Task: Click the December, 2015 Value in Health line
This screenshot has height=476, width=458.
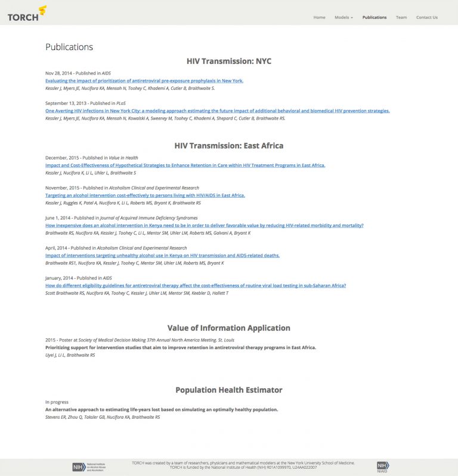Action: click(91, 158)
